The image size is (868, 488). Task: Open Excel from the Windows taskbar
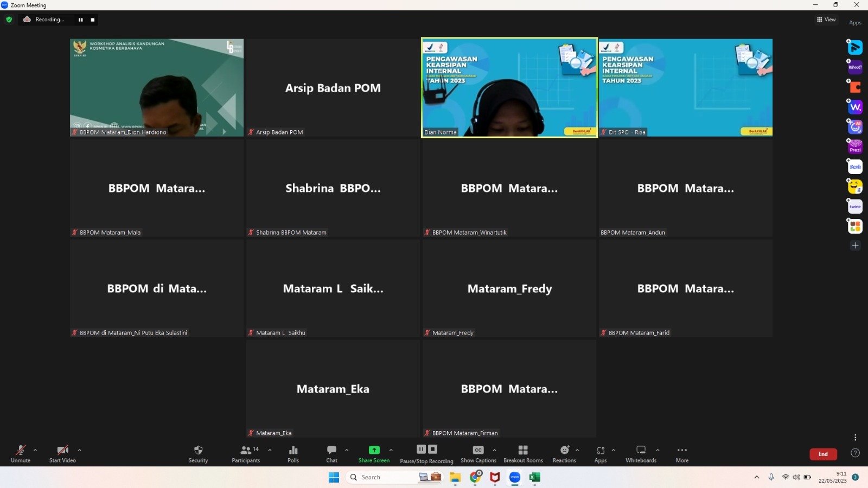pos(535,477)
